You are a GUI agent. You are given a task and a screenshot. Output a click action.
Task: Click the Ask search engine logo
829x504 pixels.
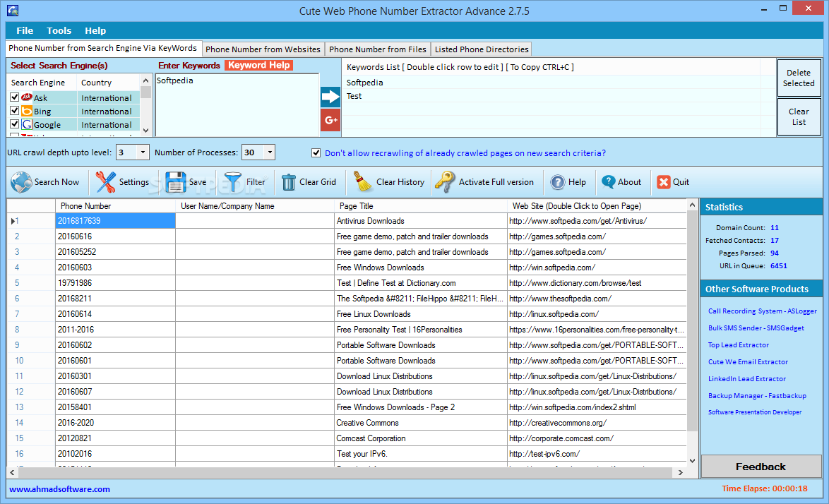26,97
